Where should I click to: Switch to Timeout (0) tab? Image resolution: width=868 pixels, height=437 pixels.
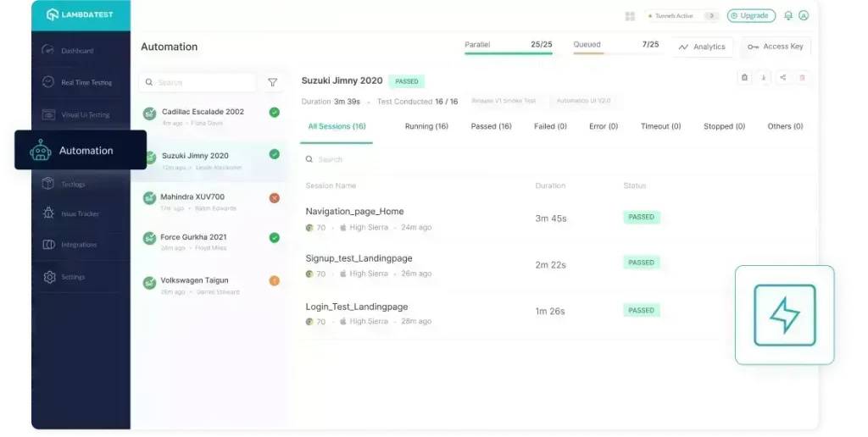[660, 127]
